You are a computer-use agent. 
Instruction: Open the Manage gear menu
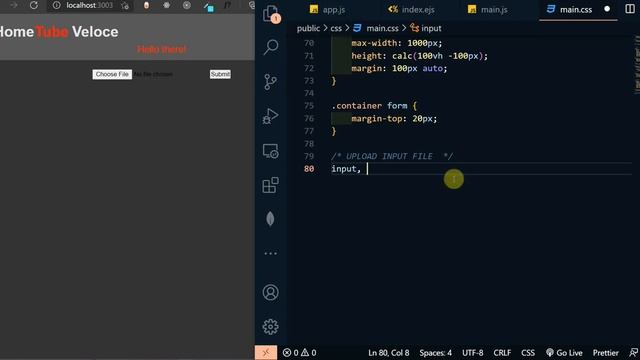271,327
